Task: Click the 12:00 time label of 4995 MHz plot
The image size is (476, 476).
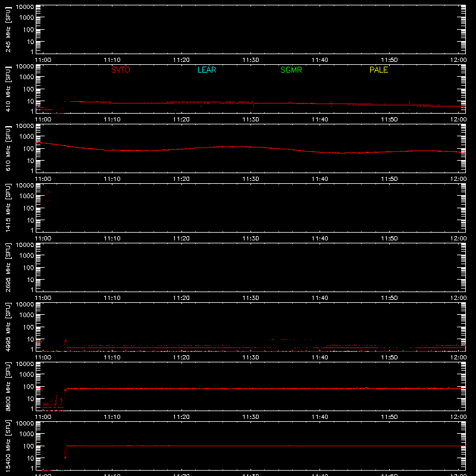Action: tap(458, 358)
